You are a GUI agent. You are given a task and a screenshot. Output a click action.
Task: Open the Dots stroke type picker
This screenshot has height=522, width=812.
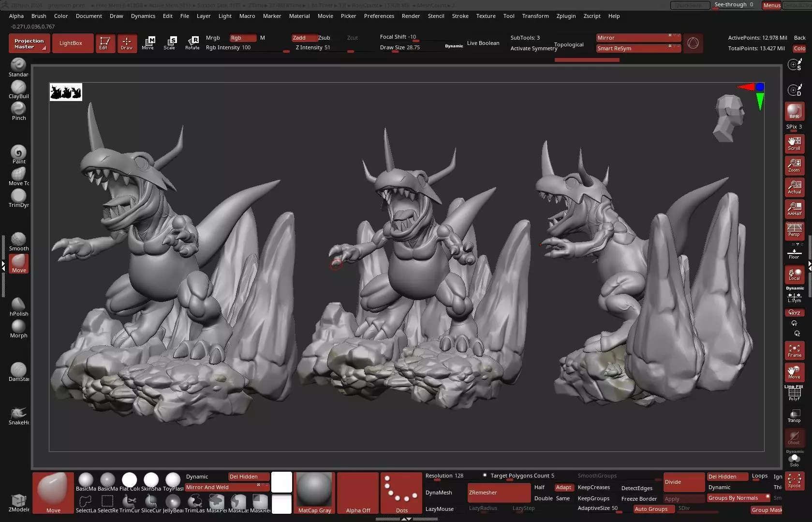pos(401,493)
